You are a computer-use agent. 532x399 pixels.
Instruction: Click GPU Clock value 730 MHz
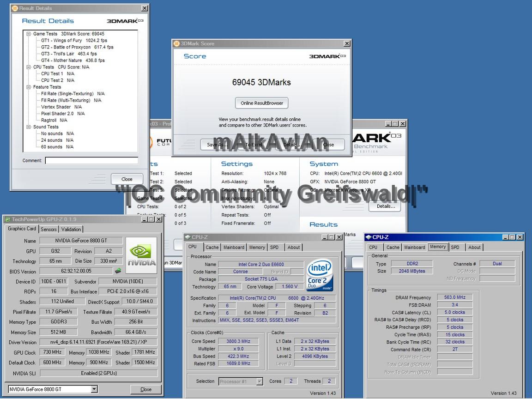52,352
